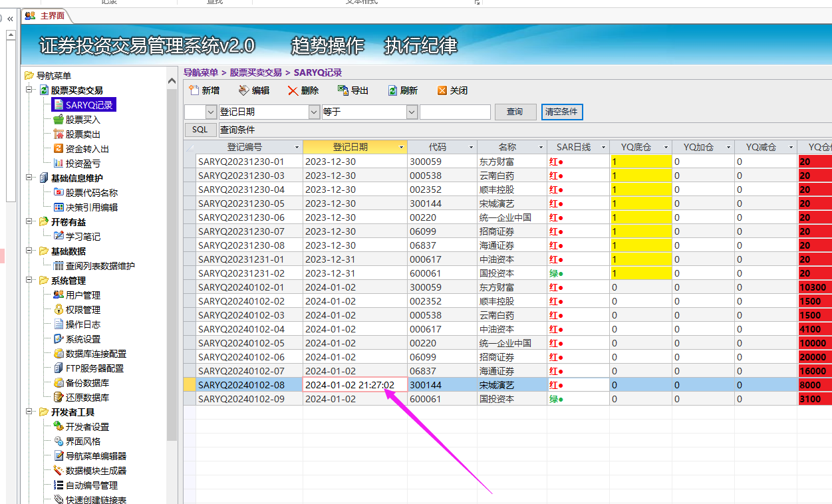Image resolution: width=832 pixels, height=504 pixels.
Task: Open 导航菜单编辑器 in the navigation tree
Action: point(96,456)
